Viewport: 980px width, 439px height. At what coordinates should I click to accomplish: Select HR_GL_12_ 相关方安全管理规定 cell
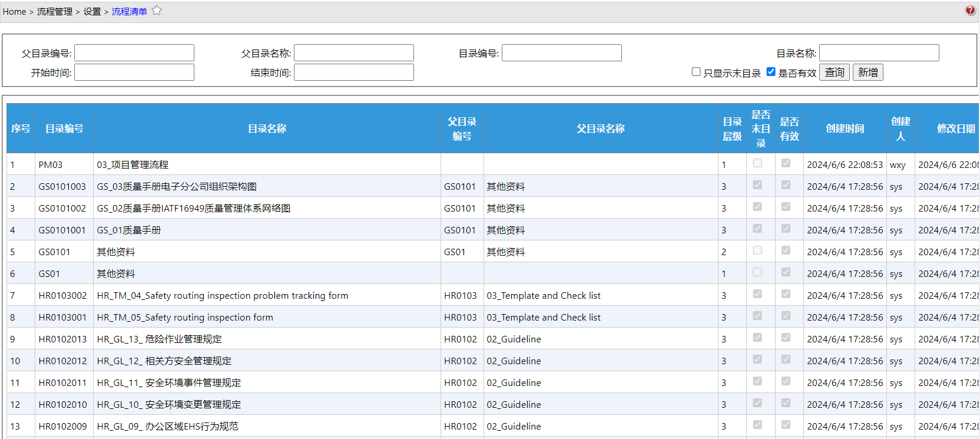(x=267, y=361)
